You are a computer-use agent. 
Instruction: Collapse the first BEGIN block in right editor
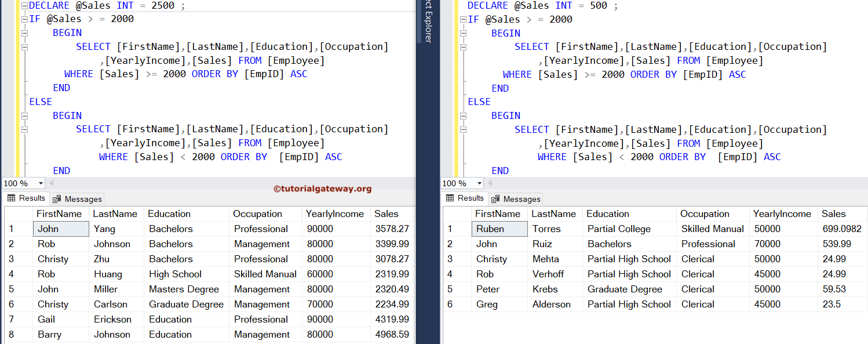(x=462, y=33)
